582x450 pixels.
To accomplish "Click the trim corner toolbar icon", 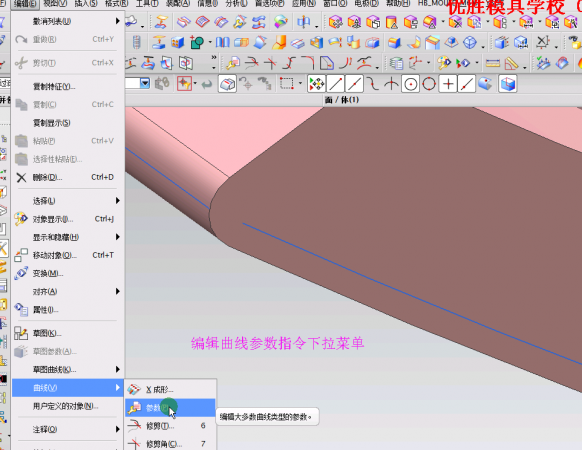I will (x=270, y=63).
